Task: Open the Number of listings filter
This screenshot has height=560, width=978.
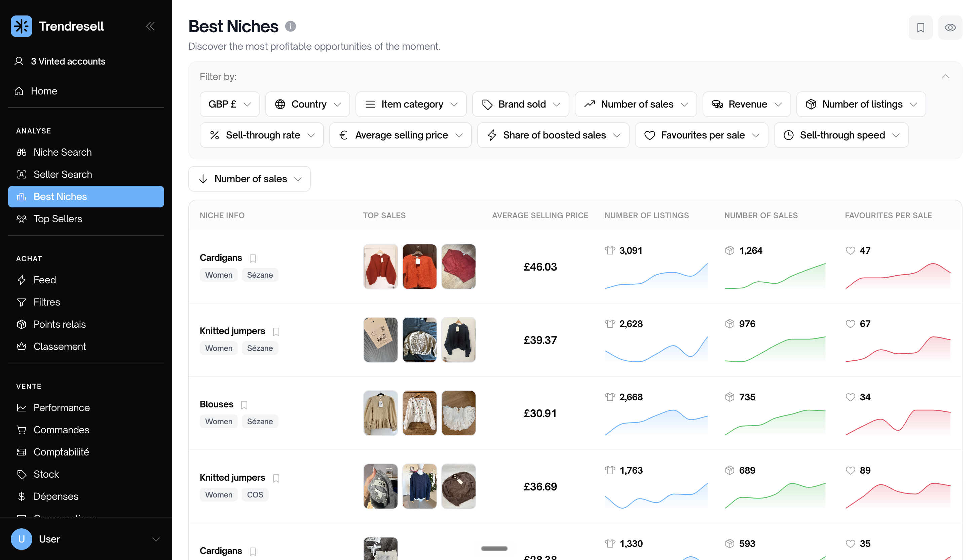Action: [x=861, y=104]
